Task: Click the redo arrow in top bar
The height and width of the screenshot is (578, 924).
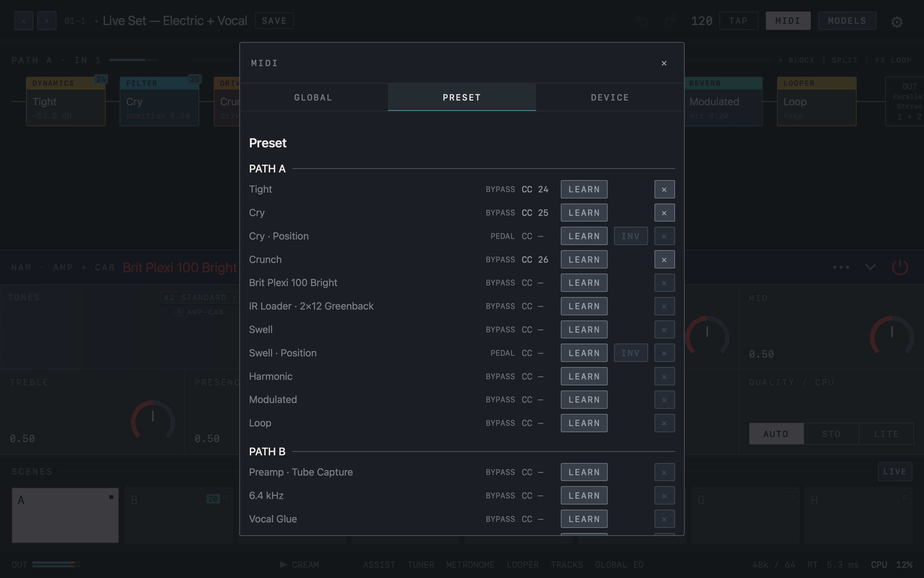Action: 671,21
